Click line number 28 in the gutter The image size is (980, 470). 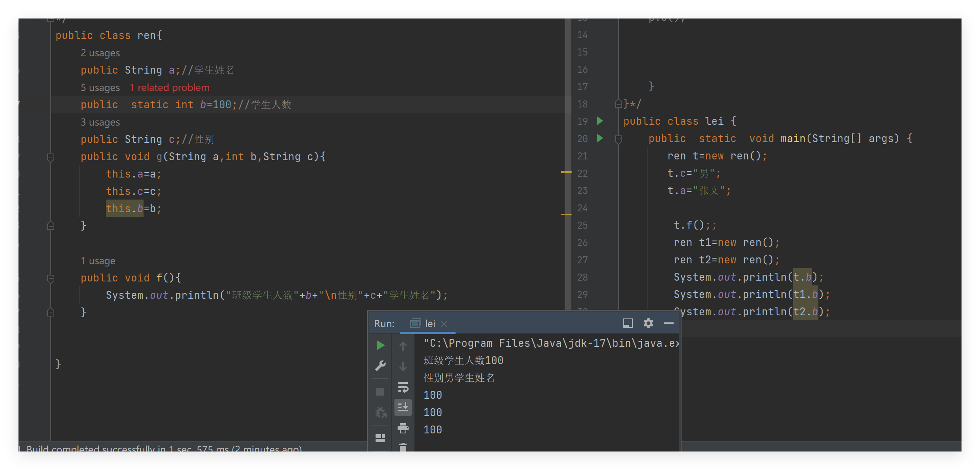[582, 277]
